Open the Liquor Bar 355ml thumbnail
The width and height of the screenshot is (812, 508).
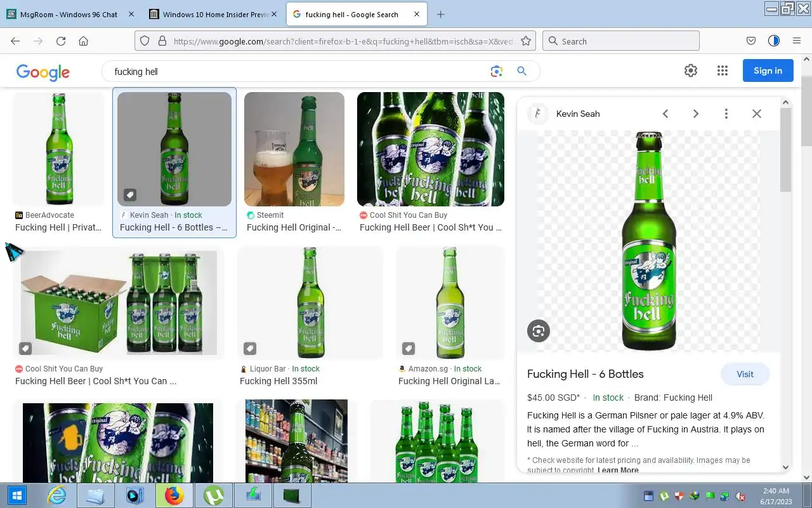pos(310,303)
